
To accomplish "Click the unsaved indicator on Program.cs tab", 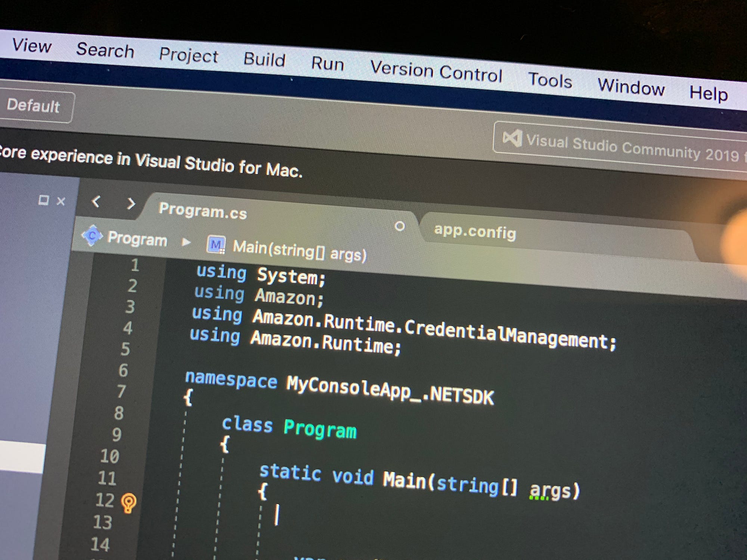I will [x=400, y=226].
